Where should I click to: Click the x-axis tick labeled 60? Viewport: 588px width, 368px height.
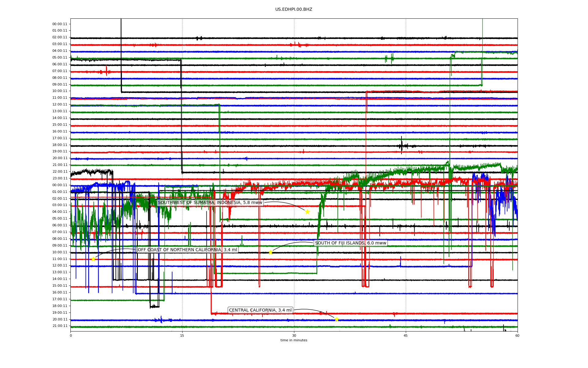(517, 335)
